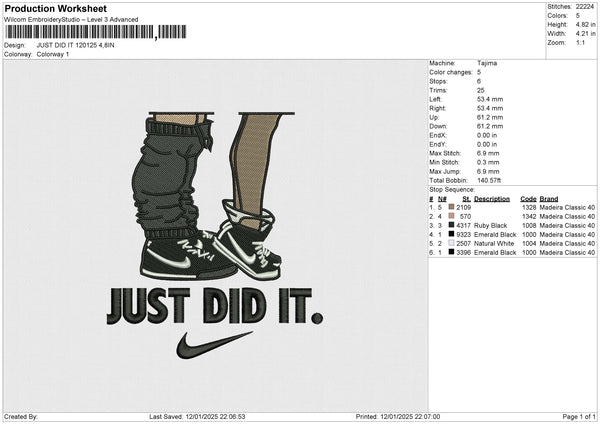Screen dimensions: 600x424
Task: Click the Zoom value '1:1'
Action: coord(580,42)
